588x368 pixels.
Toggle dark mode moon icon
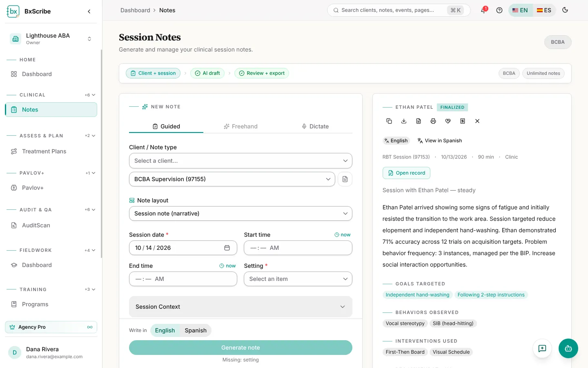[565, 10]
